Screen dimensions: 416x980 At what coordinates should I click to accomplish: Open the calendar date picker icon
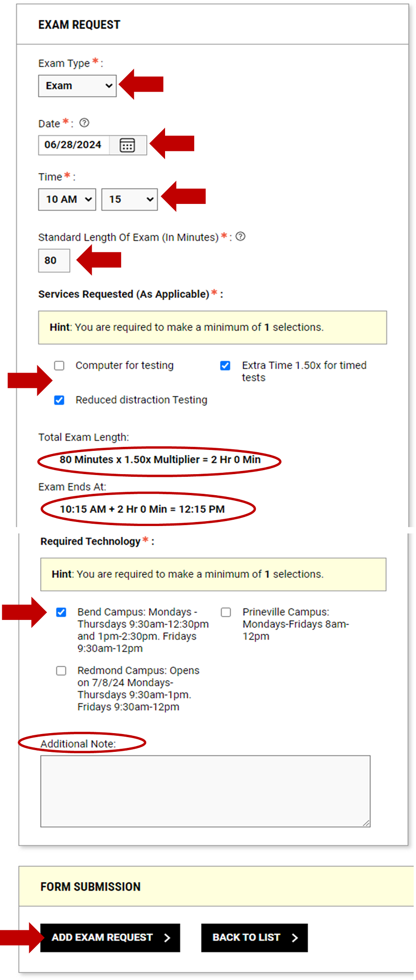tap(127, 145)
